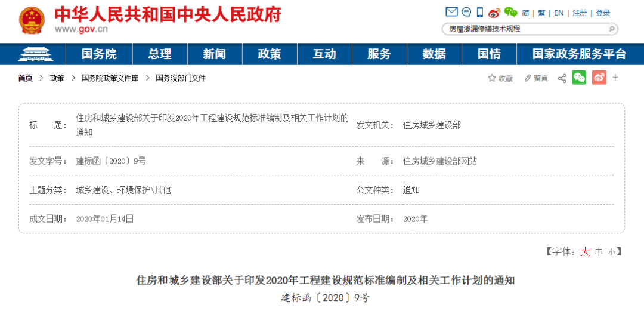
Task: Set font size to large 大
Action: click(586, 252)
